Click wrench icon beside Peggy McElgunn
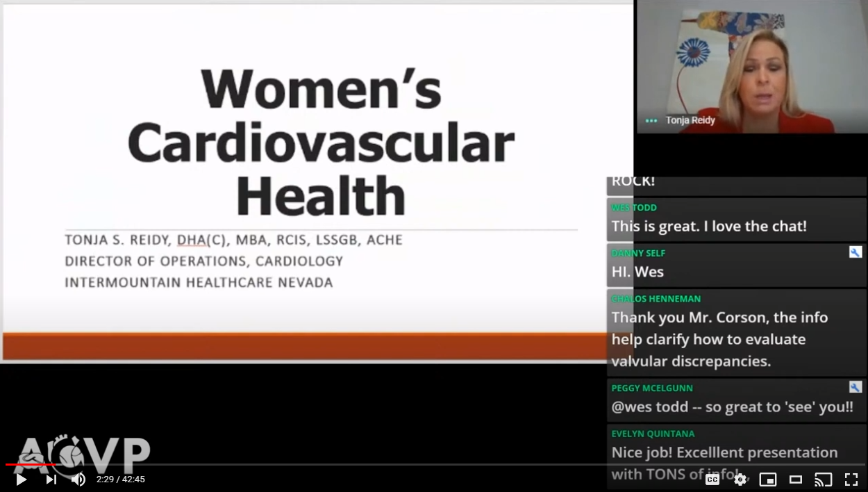Viewport: 868px width, 492px height. pyautogui.click(x=856, y=387)
